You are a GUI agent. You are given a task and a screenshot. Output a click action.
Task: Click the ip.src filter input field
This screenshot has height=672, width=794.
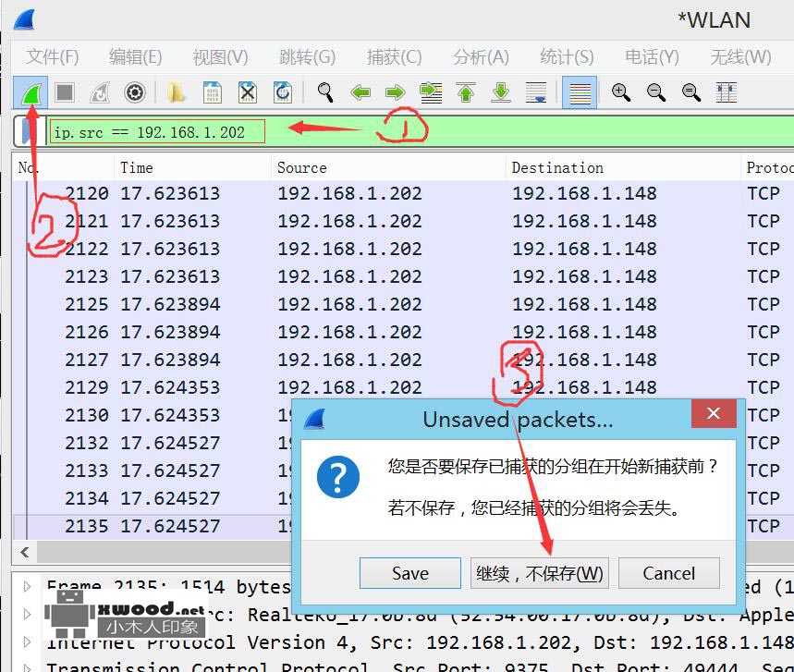(157, 131)
